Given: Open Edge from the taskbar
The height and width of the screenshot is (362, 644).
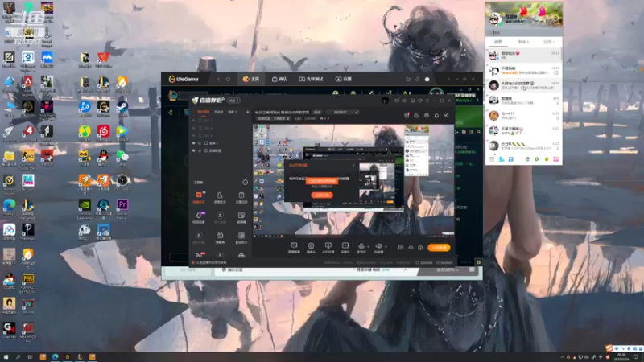Looking at the screenshot, I should [x=55, y=357].
